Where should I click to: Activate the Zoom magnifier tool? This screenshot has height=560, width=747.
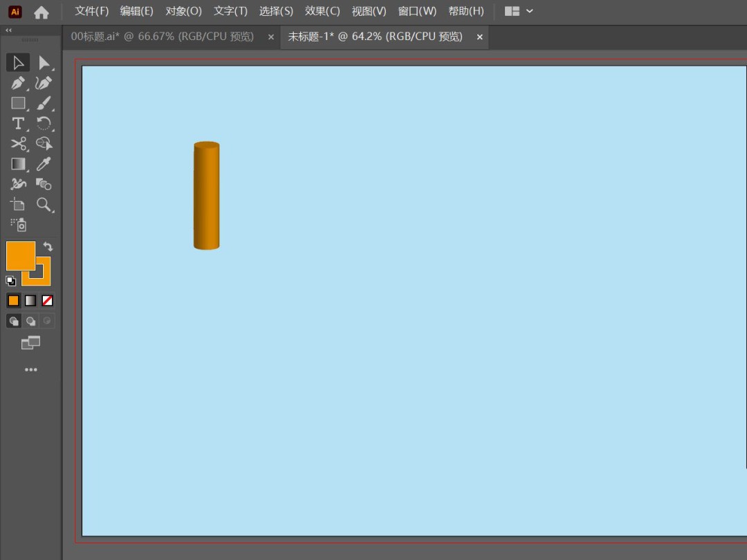(44, 205)
